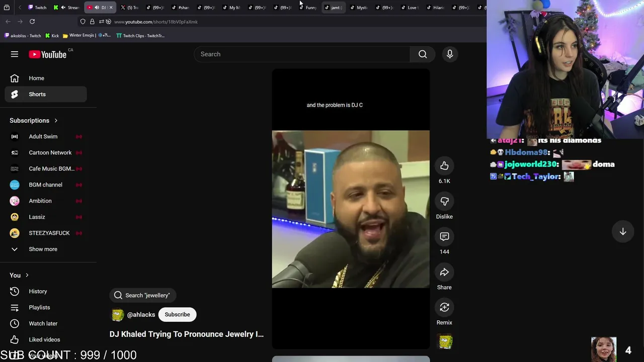This screenshot has width=644, height=362.
Task: Open the browser tab list icon
Action: 7,8
